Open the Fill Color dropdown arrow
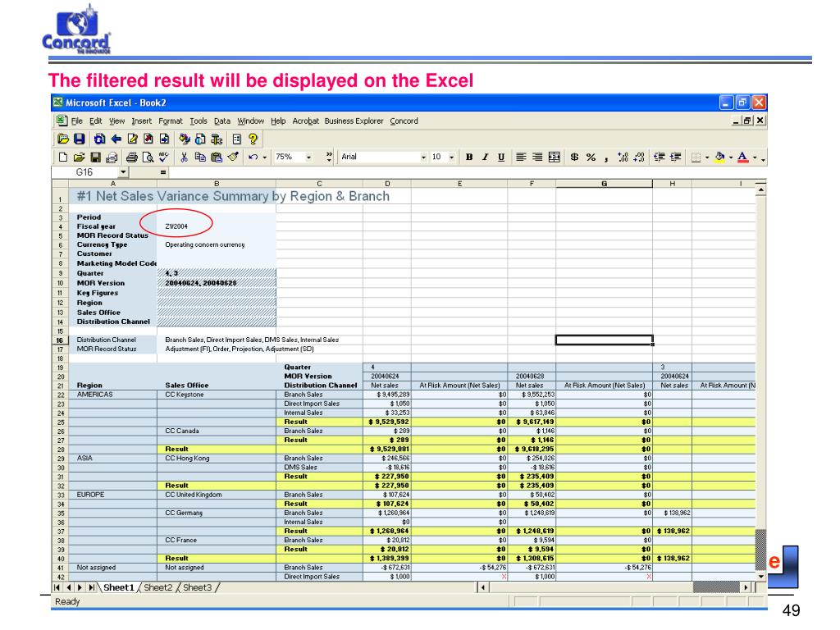840x630 pixels. pos(731,157)
